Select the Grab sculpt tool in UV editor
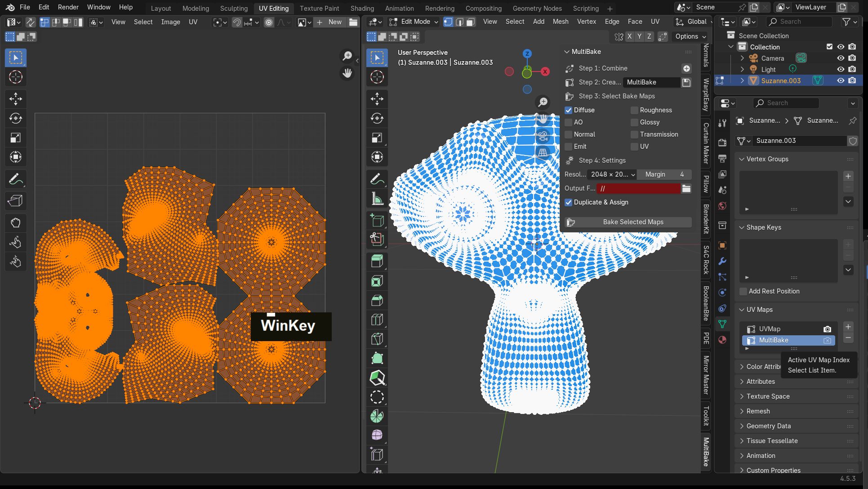 click(x=15, y=223)
